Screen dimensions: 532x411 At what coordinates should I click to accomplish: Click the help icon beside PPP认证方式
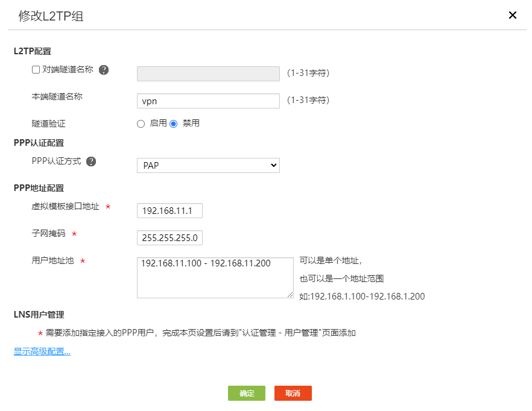pyautogui.click(x=91, y=162)
